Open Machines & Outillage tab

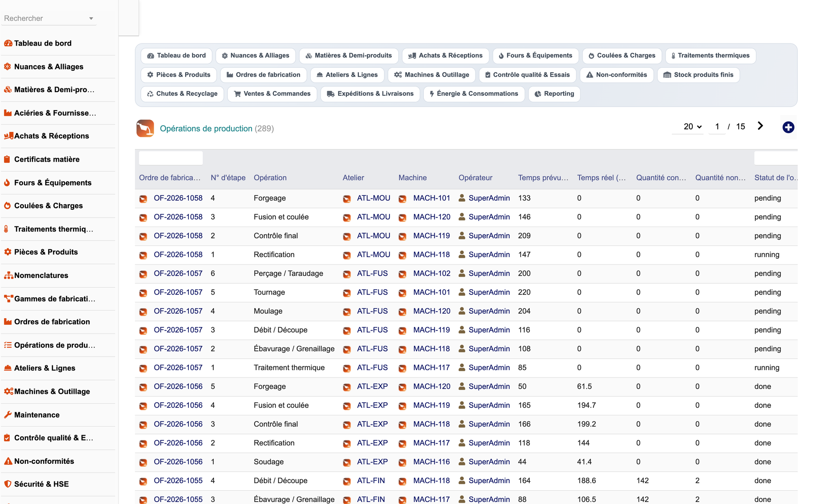pos(431,75)
